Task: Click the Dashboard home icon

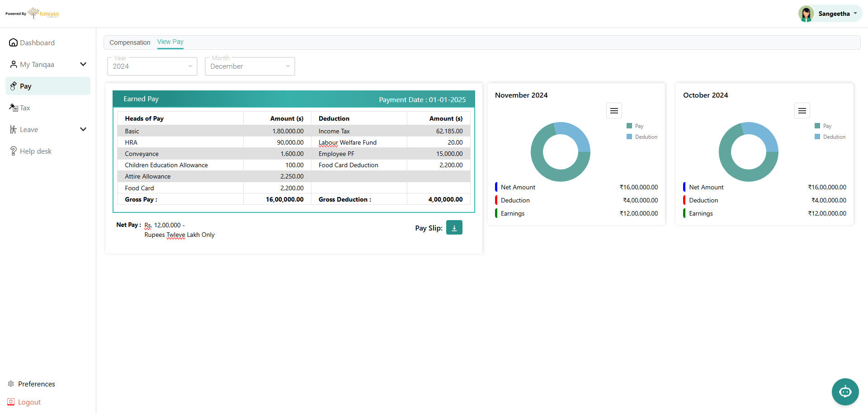Action: [x=14, y=42]
